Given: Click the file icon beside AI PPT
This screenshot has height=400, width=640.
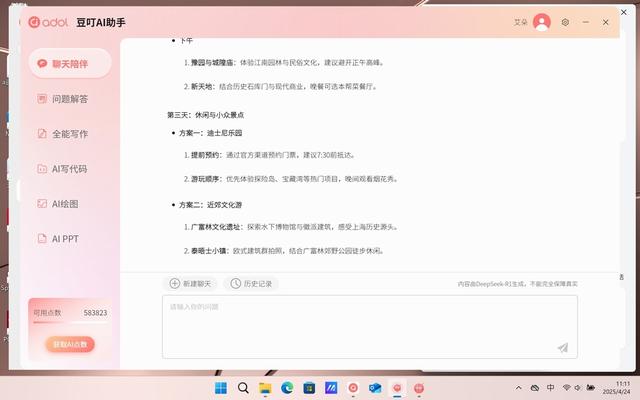Looking at the screenshot, I should click(42, 238).
